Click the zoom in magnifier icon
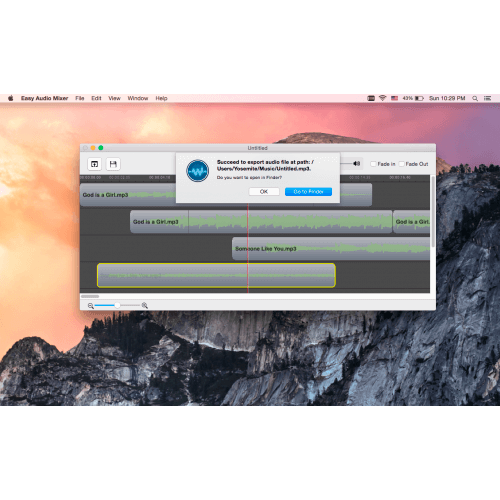 tap(145, 305)
